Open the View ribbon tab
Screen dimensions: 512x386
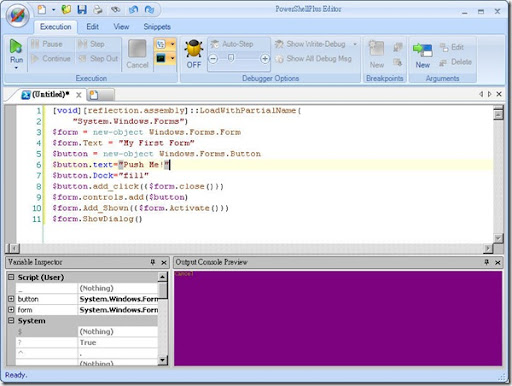(x=121, y=27)
